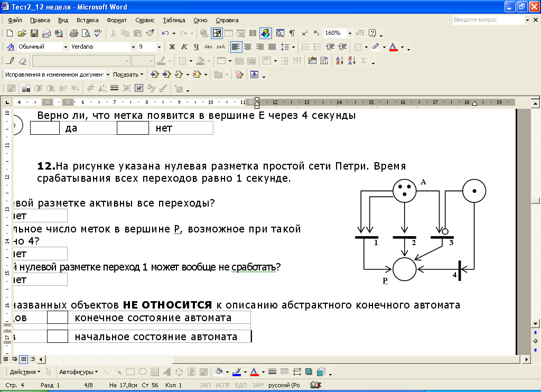Click the spelling status book icon
This screenshot has width=541, height=392.
[x=316, y=385]
